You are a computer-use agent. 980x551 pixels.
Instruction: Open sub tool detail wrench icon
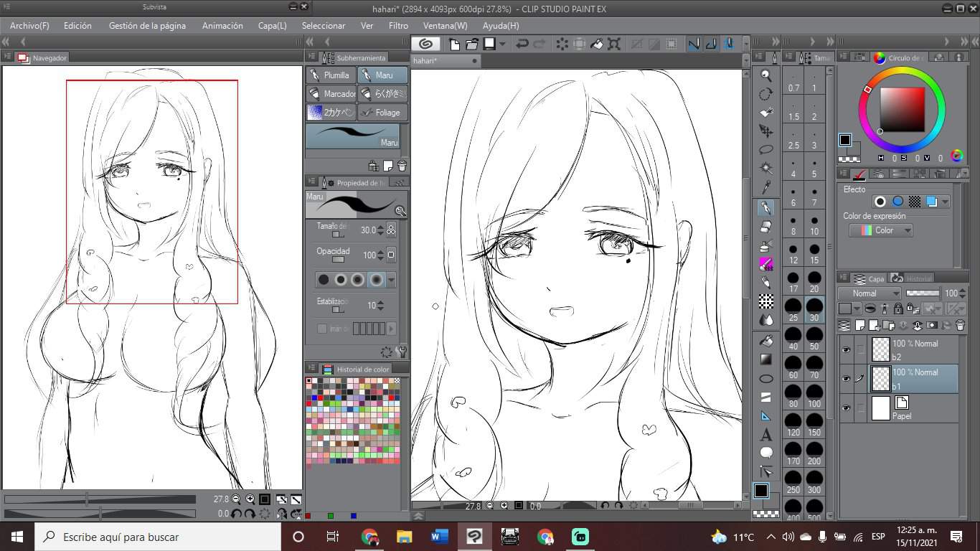401,352
